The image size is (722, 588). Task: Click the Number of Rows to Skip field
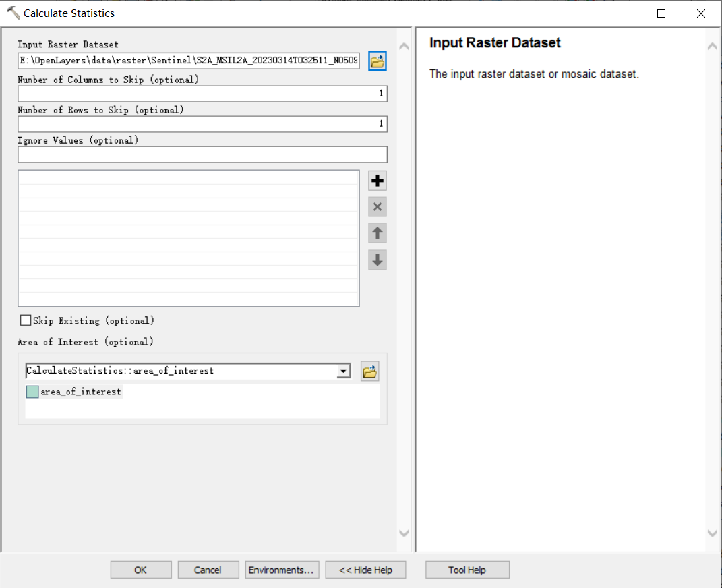coord(202,124)
